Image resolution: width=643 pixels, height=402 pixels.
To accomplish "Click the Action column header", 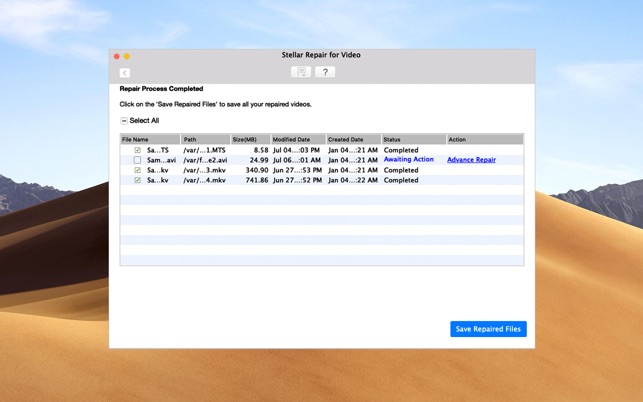I will [x=485, y=139].
